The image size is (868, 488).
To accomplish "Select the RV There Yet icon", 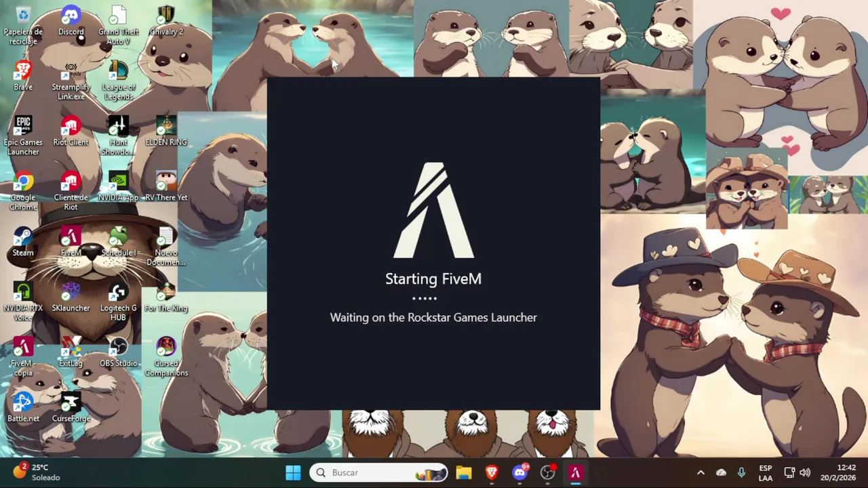I will point(165,188).
